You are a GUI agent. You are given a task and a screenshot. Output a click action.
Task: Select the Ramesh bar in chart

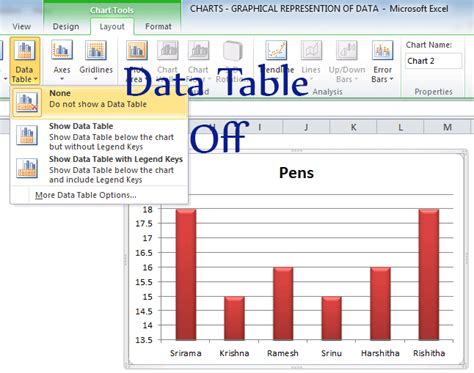[x=283, y=304]
